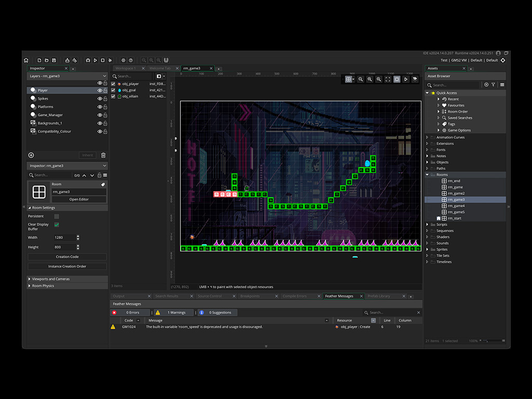Delete the selected layer using the trash icon

click(x=102, y=155)
